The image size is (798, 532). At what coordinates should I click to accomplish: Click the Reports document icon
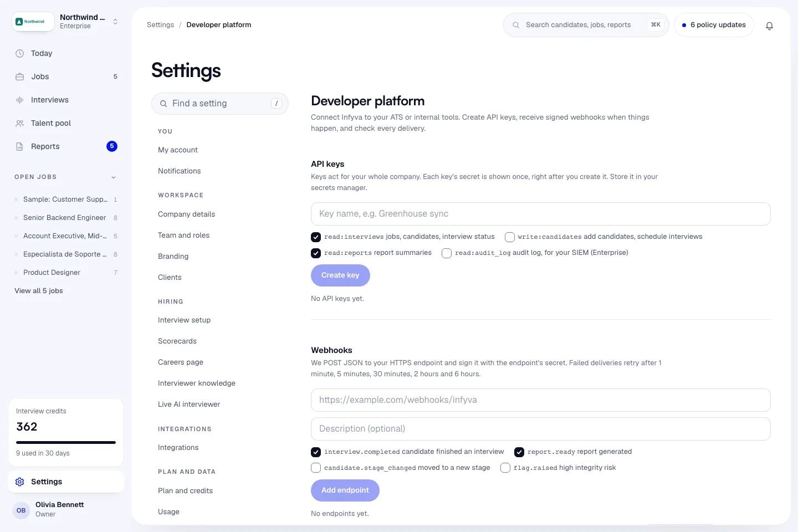point(20,147)
